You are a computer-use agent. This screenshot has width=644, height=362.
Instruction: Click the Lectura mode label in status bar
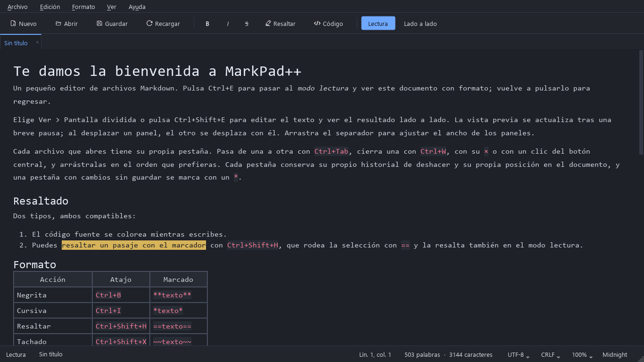[x=16, y=354]
